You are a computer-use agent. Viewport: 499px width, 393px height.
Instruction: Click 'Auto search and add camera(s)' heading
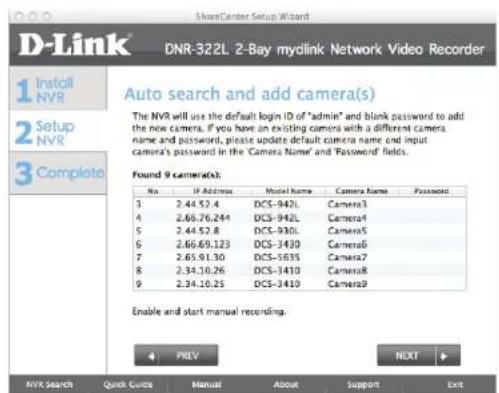[250, 94]
